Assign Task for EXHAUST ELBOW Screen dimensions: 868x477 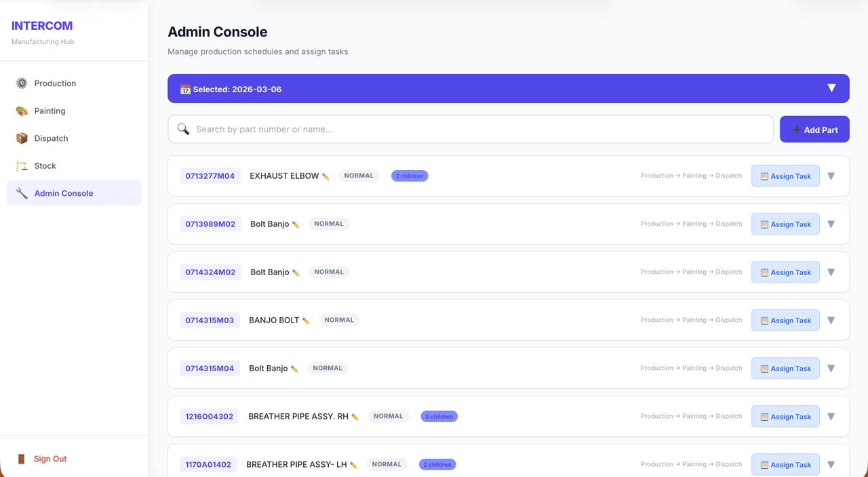pyautogui.click(x=785, y=176)
